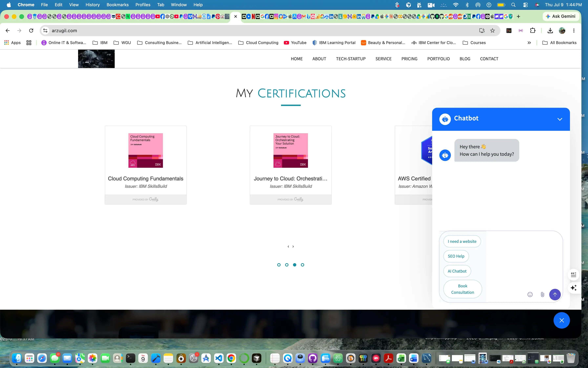Expand the Consulting Business bookmarks folder

pos(159,43)
